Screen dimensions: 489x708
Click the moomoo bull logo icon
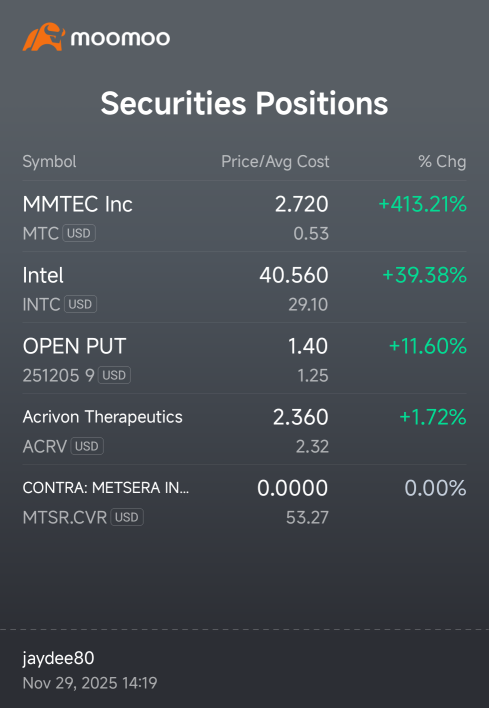[44, 37]
